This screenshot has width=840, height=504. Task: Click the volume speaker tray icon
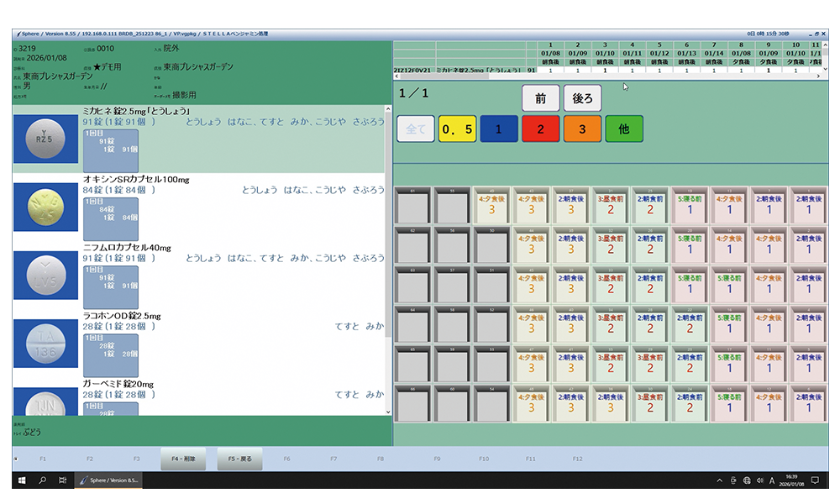(759, 480)
